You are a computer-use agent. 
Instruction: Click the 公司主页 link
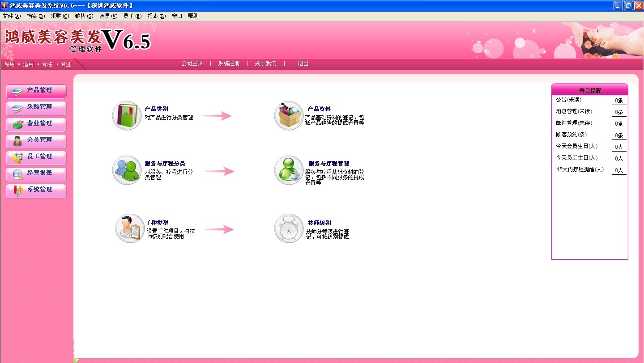click(192, 63)
